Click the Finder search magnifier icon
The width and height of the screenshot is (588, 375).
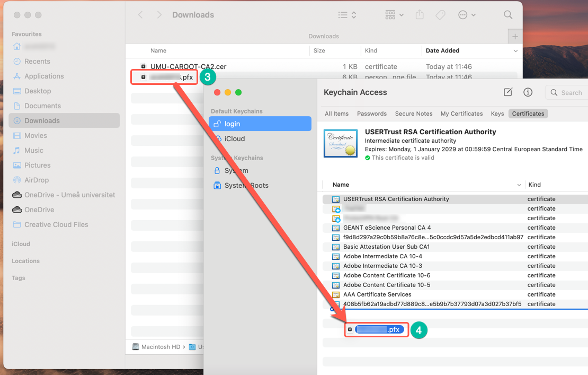coord(508,15)
